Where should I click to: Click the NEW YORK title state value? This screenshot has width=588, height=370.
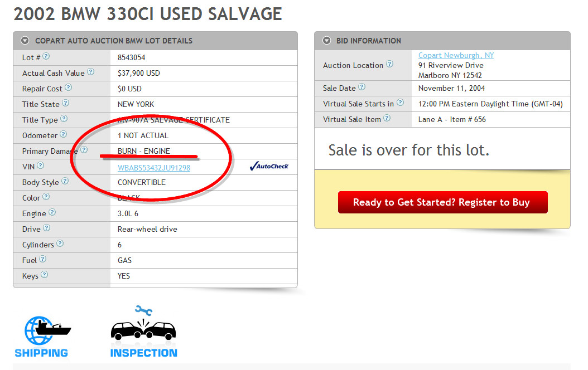click(x=136, y=105)
